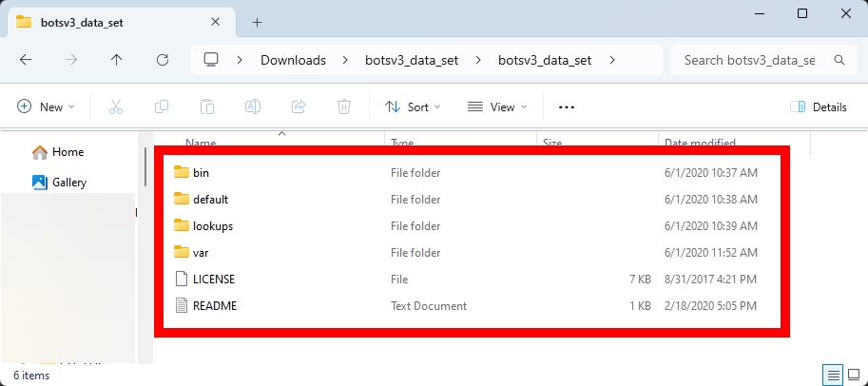Open the New dropdown menu

pyautogui.click(x=46, y=106)
